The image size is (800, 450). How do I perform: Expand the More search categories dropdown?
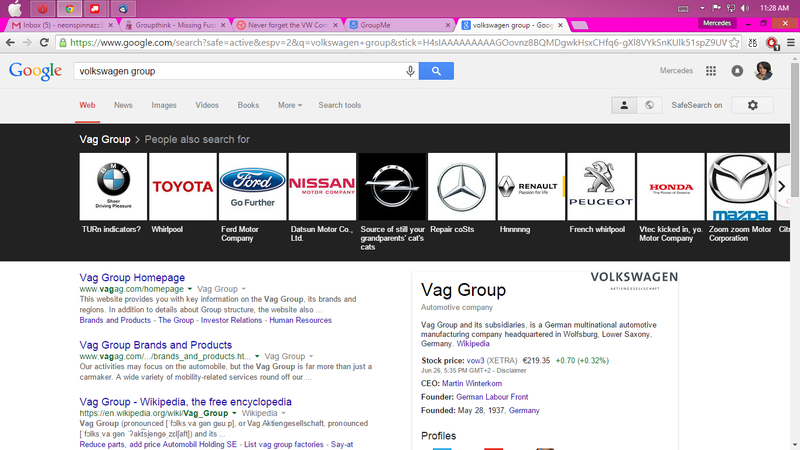(x=290, y=105)
